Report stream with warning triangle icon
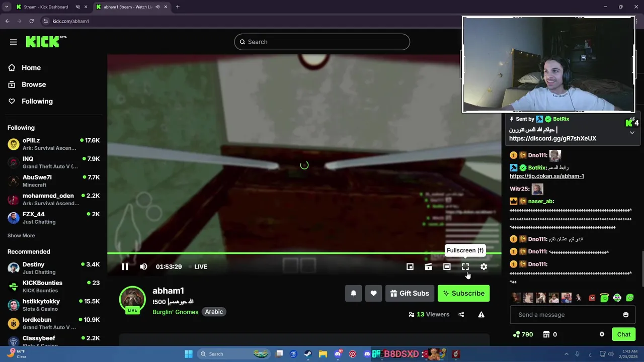644x362 pixels. click(x=481, y=314)
